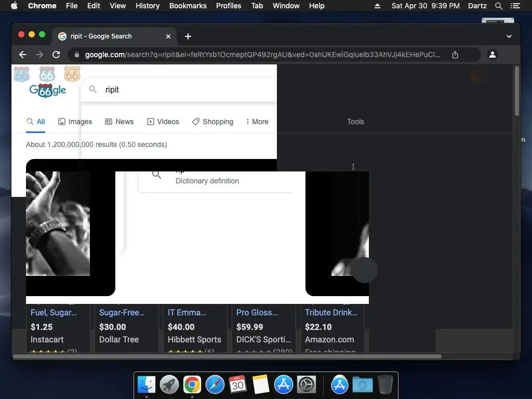This screenshot has width=532, height=399.
Task: Click the $59.99 product price
Action: click(x=249, y=327)
